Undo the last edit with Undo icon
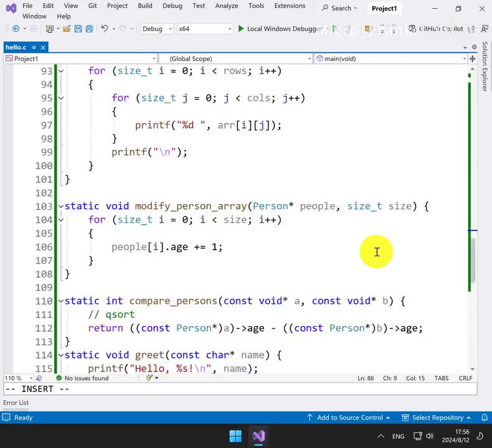This screenshot has width=492, height=448. click(x=105, y=29)
